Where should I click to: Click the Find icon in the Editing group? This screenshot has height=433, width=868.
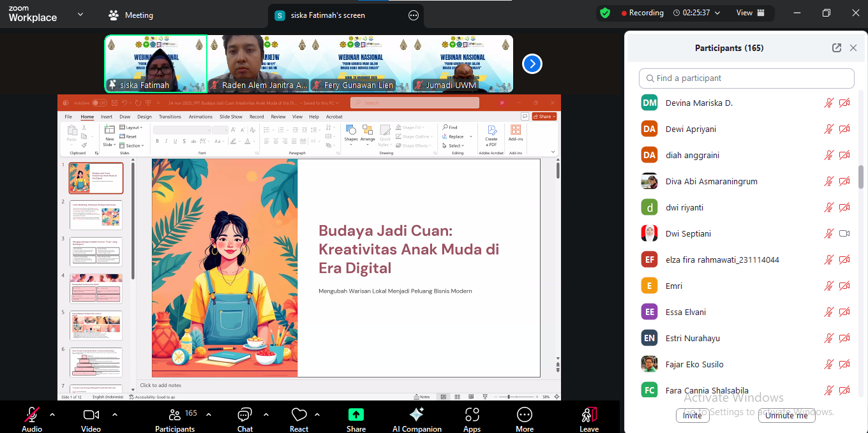(447, 127)
